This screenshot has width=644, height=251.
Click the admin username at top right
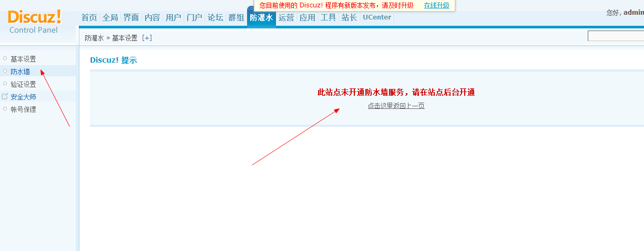pyautogui.click(x=633, y=12)
